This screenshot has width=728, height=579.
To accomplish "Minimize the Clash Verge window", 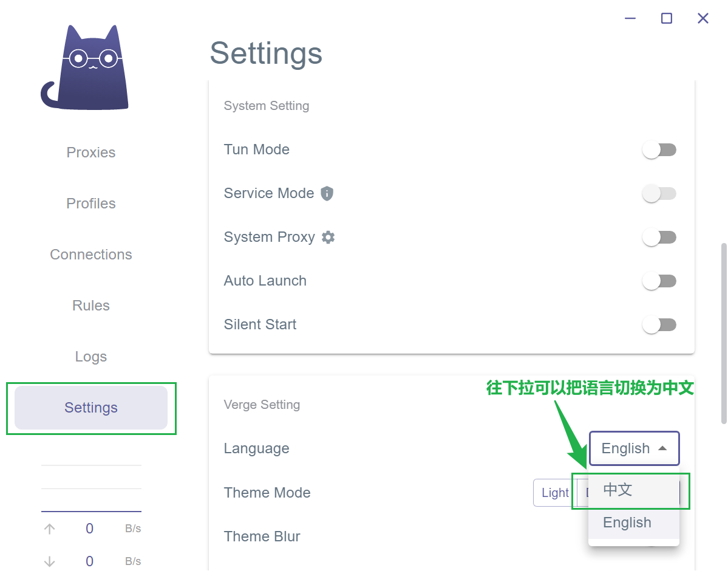I will coord(630,18).
